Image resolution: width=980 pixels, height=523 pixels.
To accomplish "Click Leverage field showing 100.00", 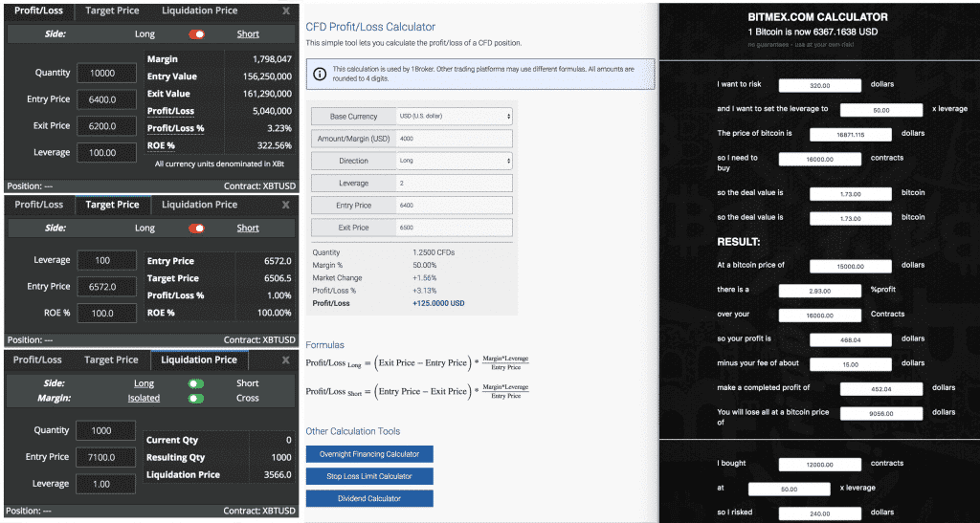I will (106, 152).
